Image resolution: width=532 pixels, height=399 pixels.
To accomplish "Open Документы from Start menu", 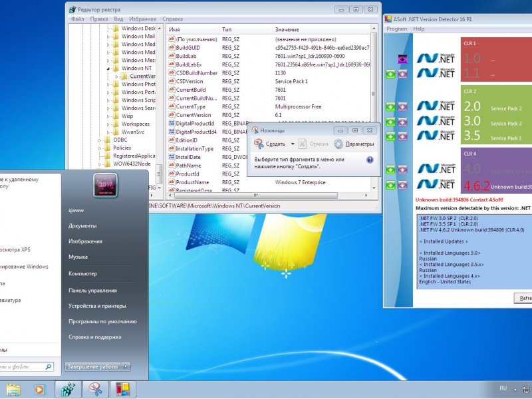I will pyautogui.click(x=82, y=225).
